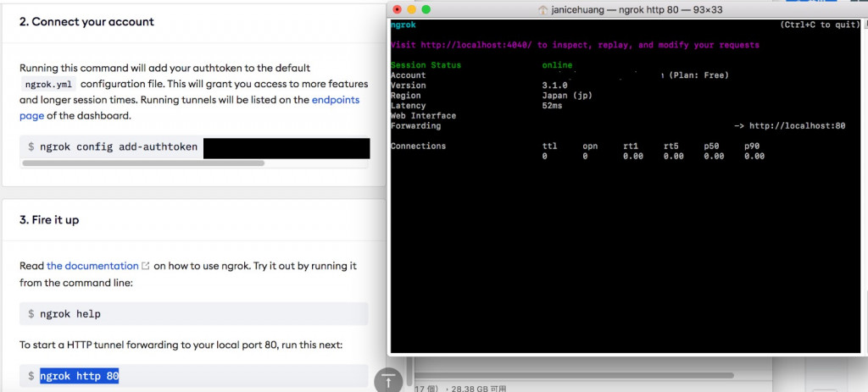Click the 'ngrok' title inside the terminal
This screenshot has height=392, width=868.
[x=403, y=25]
